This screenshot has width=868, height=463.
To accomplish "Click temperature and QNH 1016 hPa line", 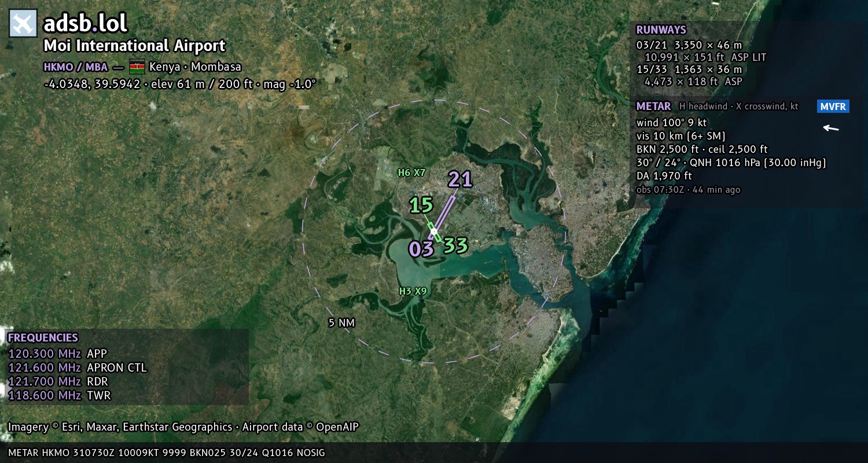I will click(x=731, y=163).
